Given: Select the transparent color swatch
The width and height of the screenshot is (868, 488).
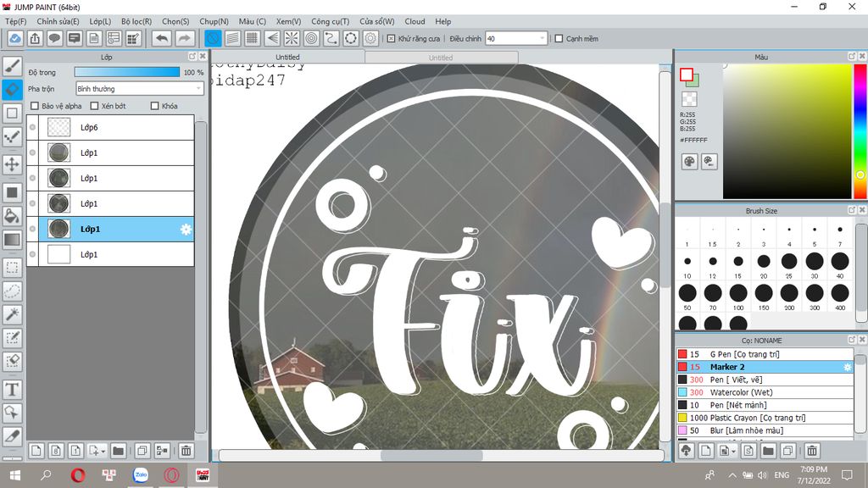Looking at the screenshot, I should (x=689, y=100).
